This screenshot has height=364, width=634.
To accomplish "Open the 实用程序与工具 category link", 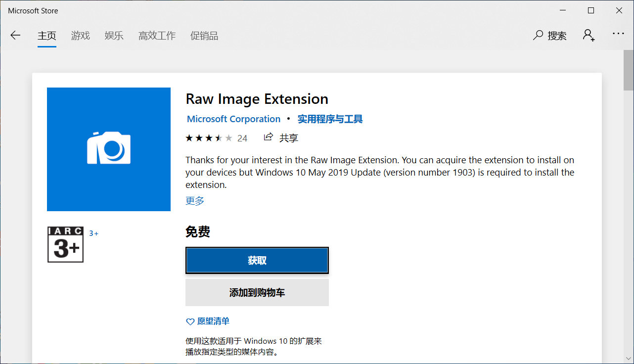I will coord(330,119).
